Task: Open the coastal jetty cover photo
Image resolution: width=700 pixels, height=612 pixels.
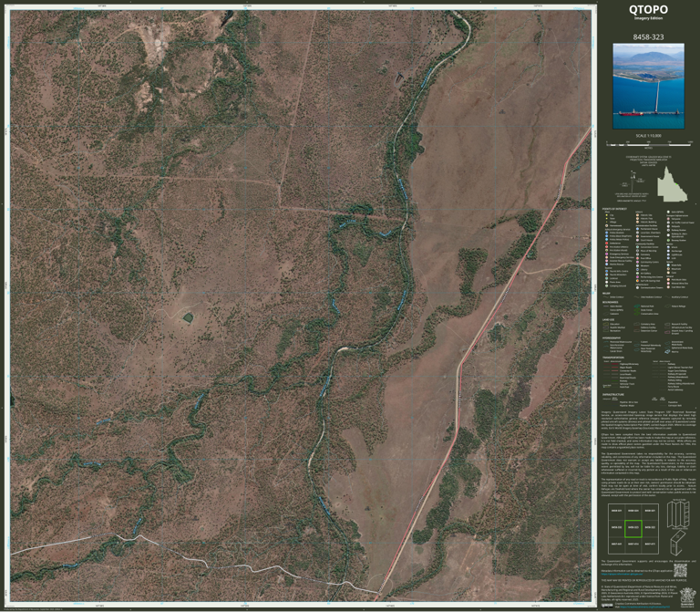Action: click(648, 86)
